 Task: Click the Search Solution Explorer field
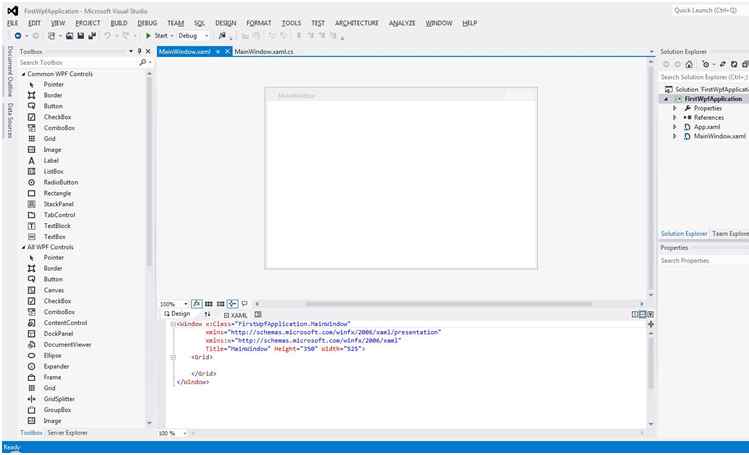click(703, 77)
